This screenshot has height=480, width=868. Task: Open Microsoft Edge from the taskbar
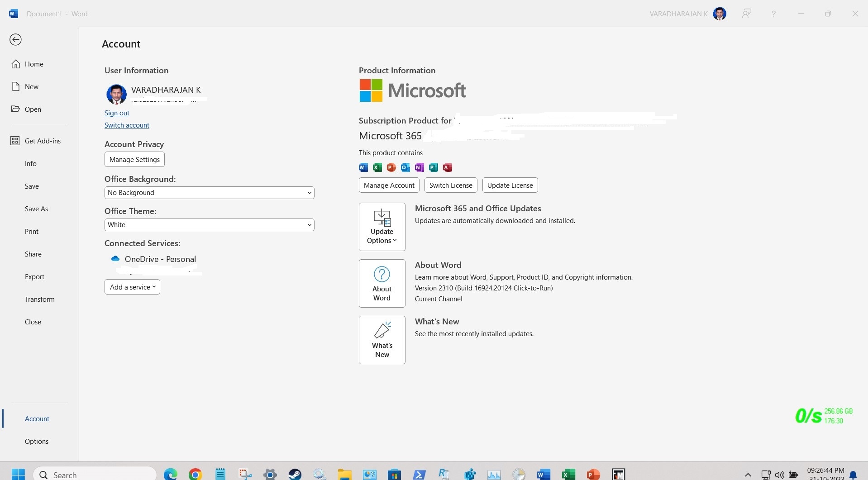point(171,475)
